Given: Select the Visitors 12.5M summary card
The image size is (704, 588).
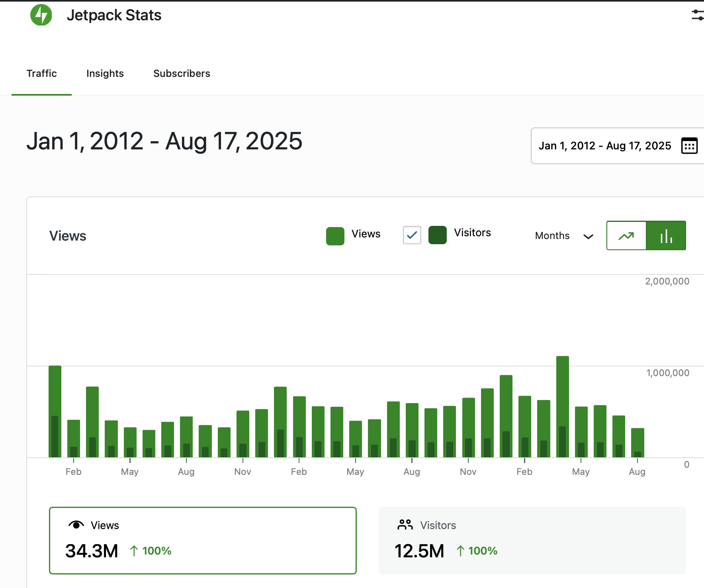Looking at the screenshot, I should point(532,541).
